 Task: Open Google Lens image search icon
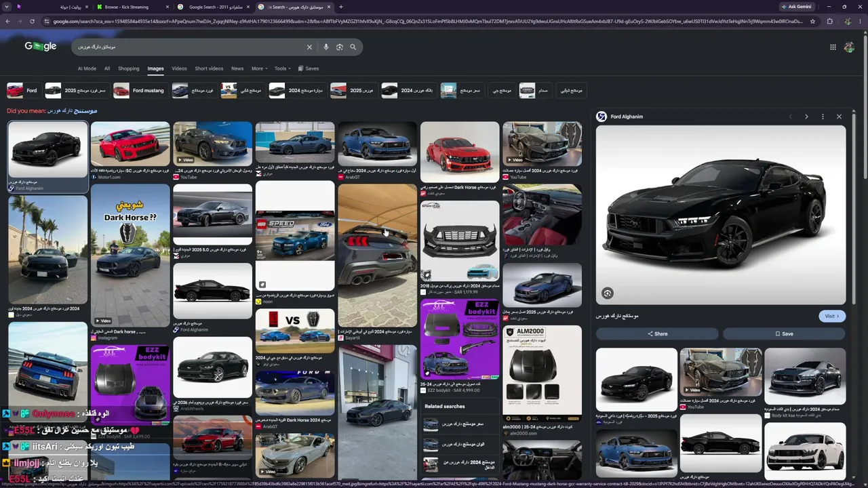tap(340, 47)
